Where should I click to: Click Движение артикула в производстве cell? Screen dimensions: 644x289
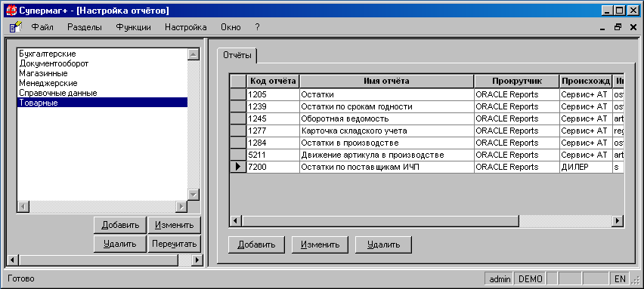point(387,155)
